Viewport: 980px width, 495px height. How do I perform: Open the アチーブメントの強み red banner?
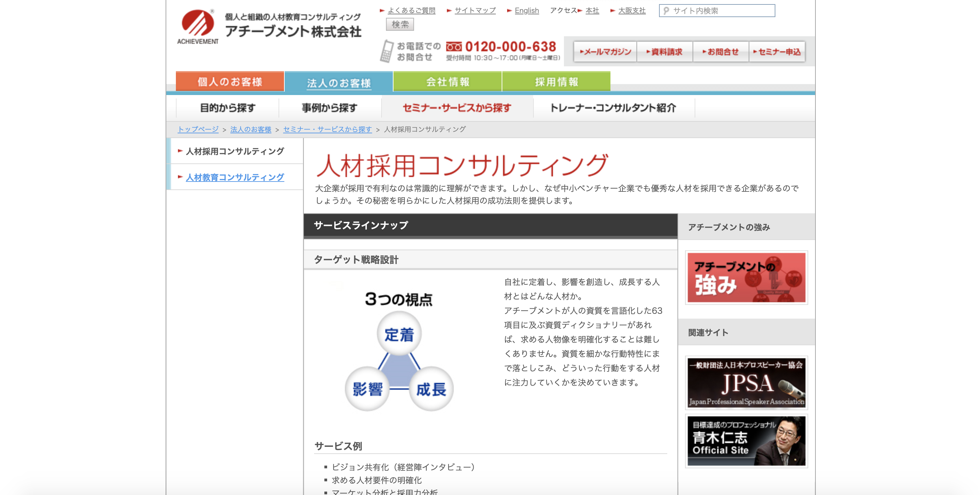click(746, 278)
